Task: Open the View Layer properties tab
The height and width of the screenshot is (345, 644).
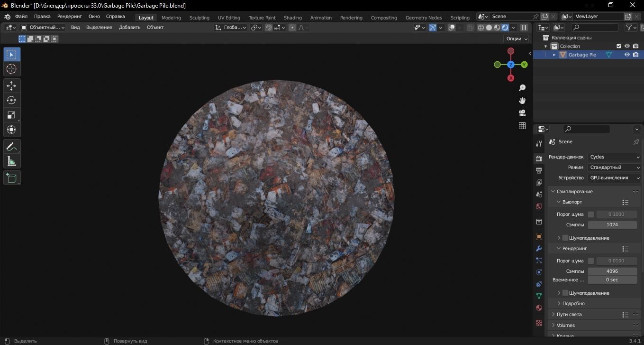Action: (x=539, y=182)
